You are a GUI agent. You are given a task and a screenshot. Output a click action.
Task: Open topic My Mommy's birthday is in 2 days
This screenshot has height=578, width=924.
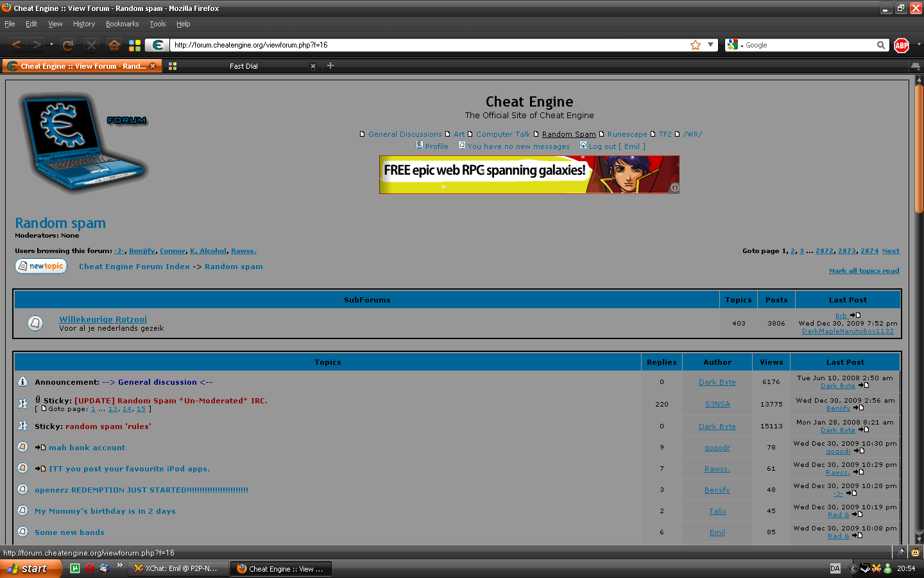[105, 511]
